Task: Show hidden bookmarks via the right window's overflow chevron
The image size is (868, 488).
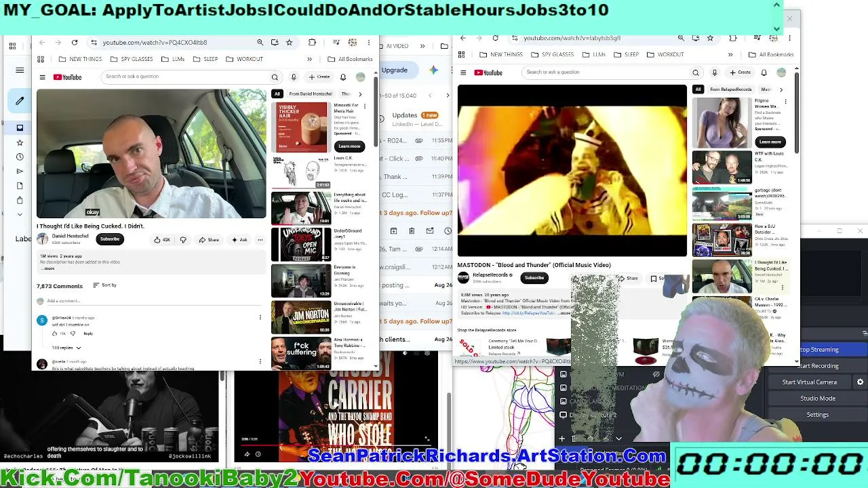Action: (730, 54)
